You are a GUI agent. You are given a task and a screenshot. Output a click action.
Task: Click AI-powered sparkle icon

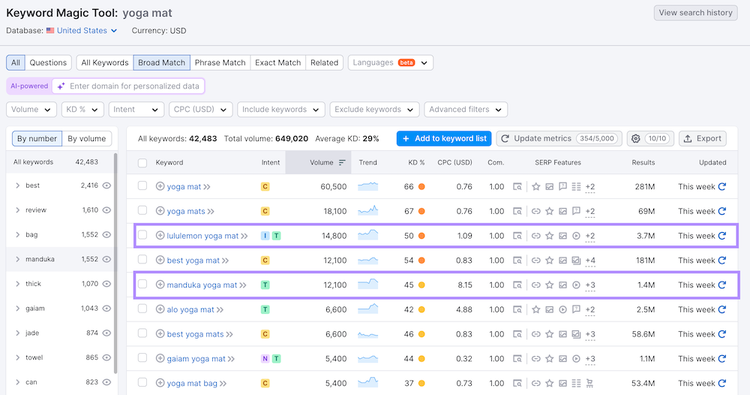(61, 86)
